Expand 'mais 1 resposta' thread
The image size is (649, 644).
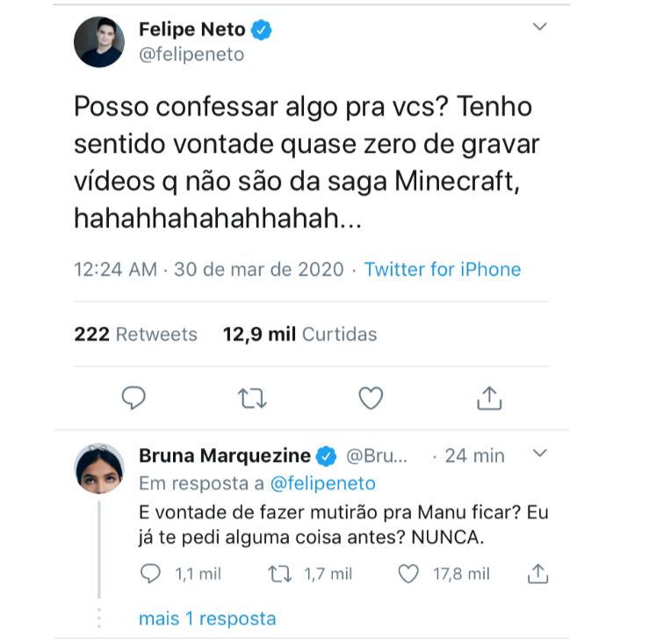pyautogui.click(x=207, y=619)
